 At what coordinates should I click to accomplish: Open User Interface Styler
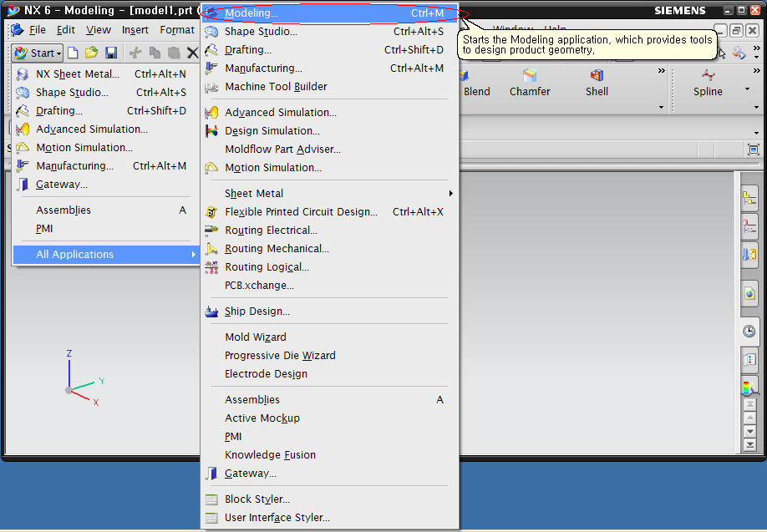331,518
